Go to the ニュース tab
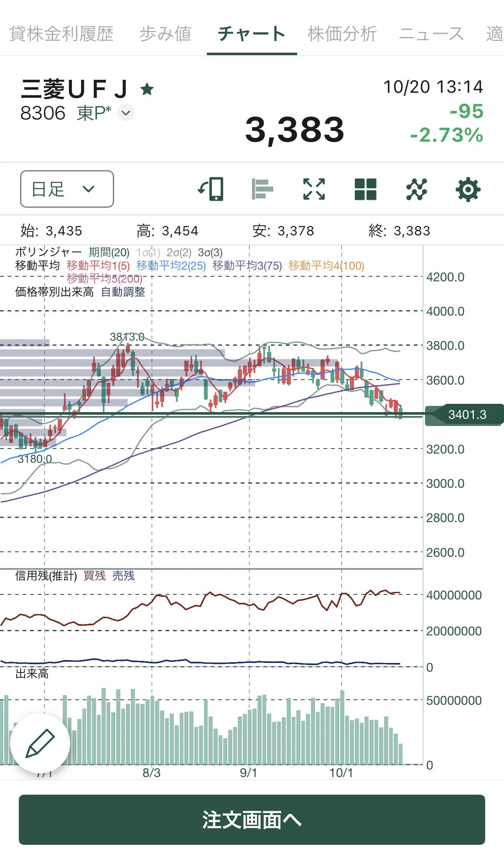This screenshot has width=504, height=854. 431,34
